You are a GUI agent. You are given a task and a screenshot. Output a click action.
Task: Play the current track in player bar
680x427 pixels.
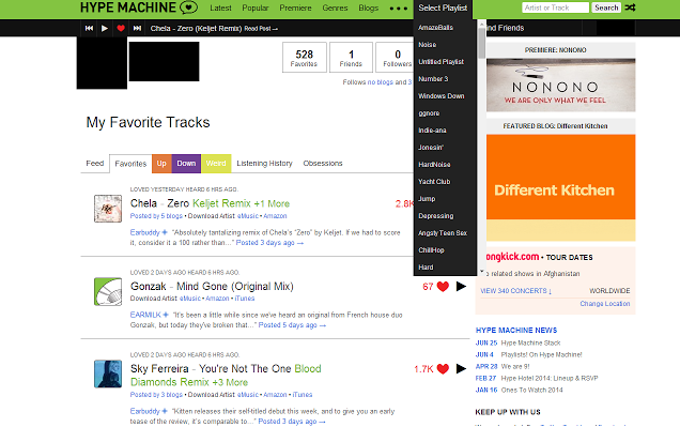pos(105,28)
